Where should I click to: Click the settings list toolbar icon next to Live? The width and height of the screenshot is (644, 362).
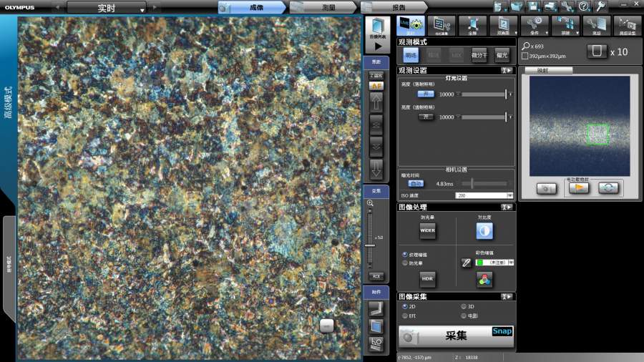tap(441, 26)
